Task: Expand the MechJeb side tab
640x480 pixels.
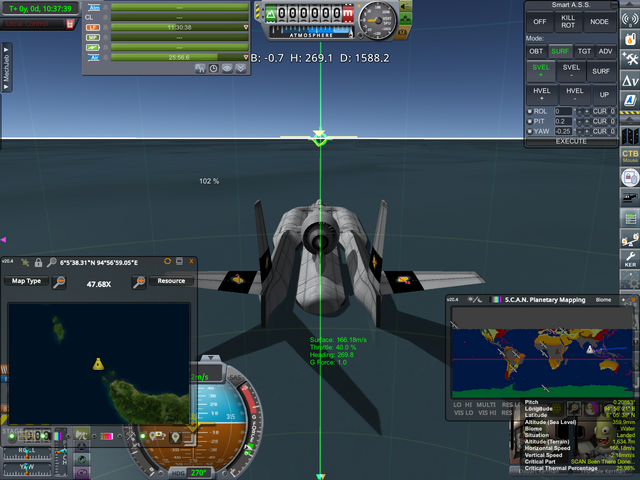Action: pyautogui.click(x=6, y=68)
